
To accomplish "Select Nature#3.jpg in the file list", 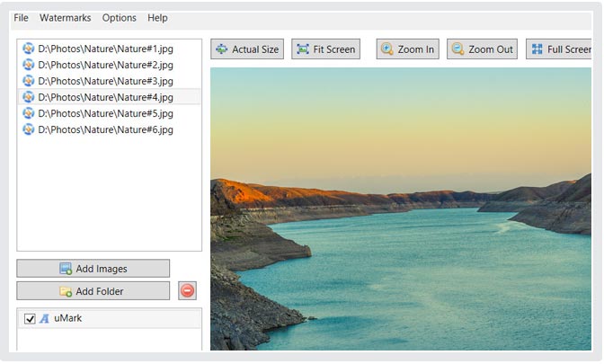I will click(x=105, y=81).
